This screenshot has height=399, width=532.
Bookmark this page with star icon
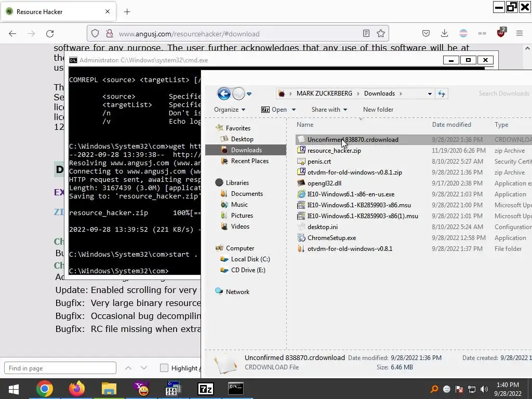(x=381, y=33)
